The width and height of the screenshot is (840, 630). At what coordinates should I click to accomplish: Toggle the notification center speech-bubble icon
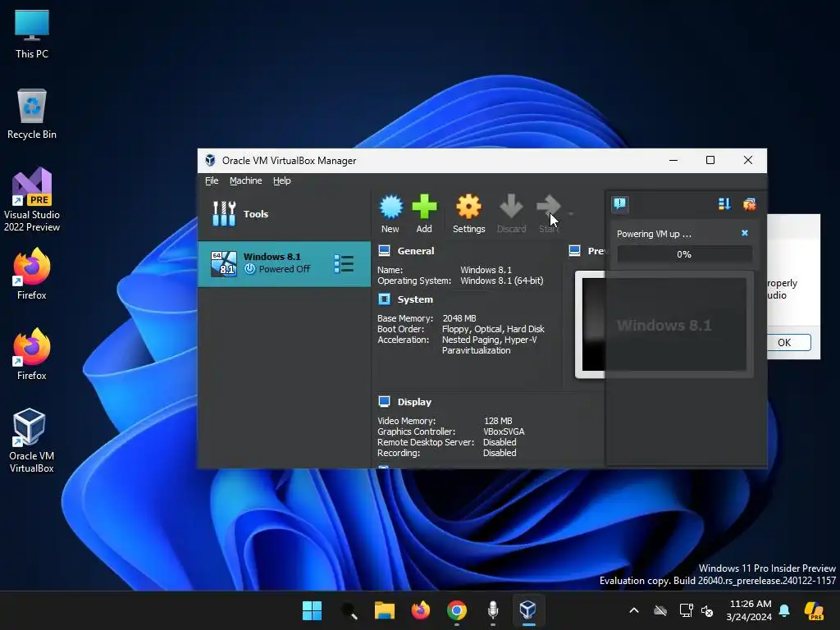tap(620, 203)
